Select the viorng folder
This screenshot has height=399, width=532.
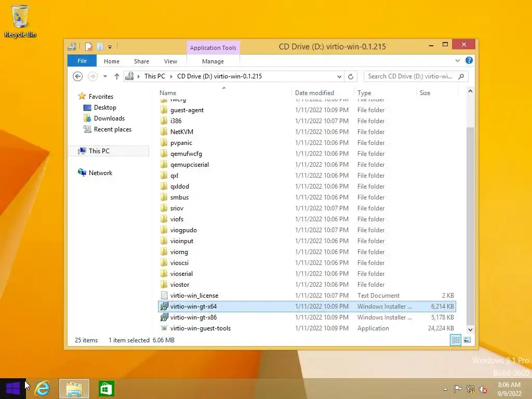(307, 252)
